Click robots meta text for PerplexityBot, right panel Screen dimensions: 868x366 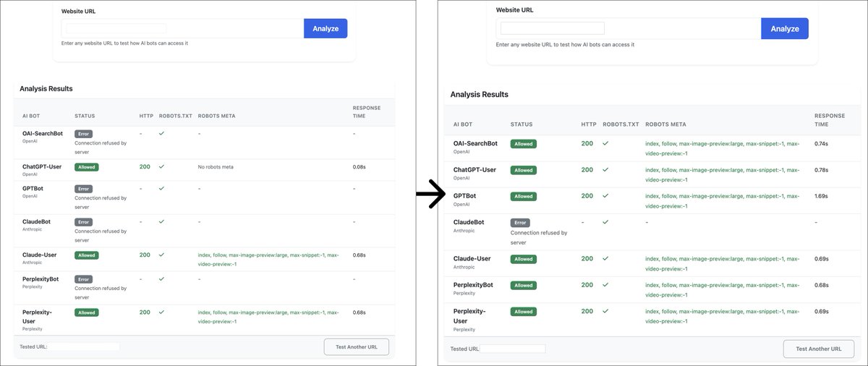722,289
